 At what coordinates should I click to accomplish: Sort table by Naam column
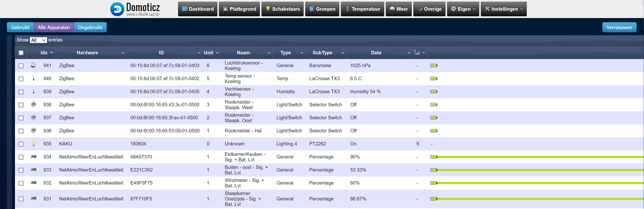coord(247,53)
